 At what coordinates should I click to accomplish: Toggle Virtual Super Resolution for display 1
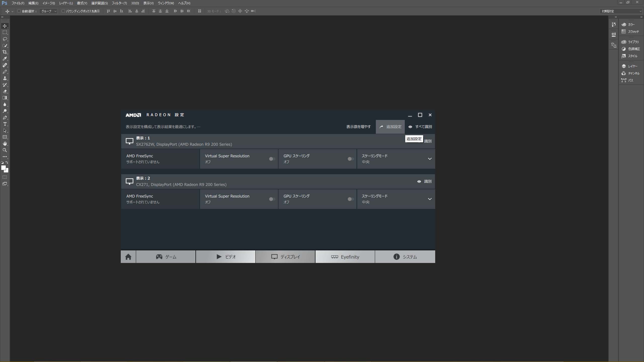(x=272, y=159)
